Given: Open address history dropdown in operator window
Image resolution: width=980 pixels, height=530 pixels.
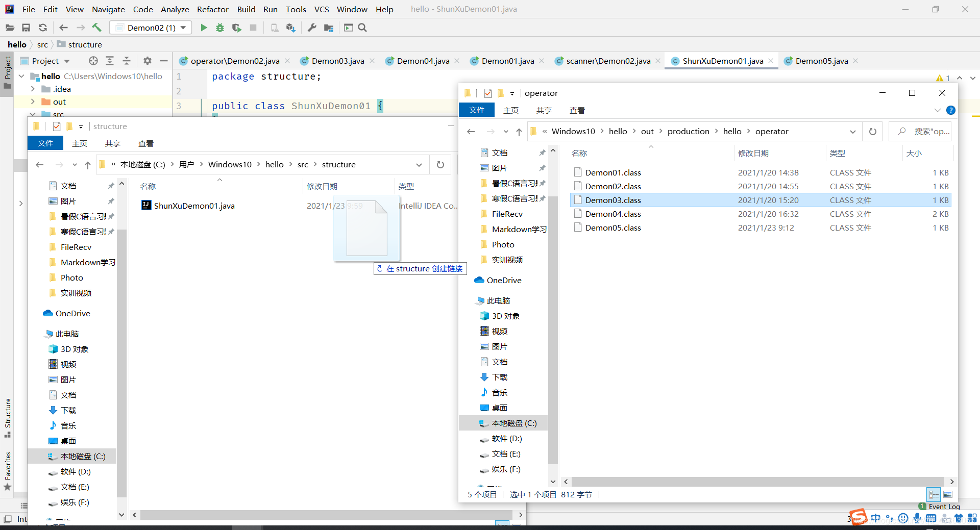Looking at the screenshot, I should pyautogui.click(x=853, y=132).
